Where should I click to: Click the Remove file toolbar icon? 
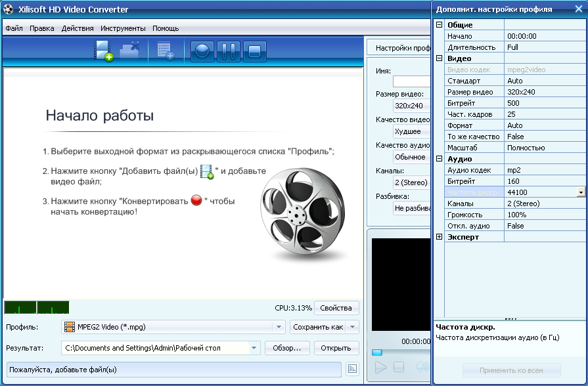point(129,50)
